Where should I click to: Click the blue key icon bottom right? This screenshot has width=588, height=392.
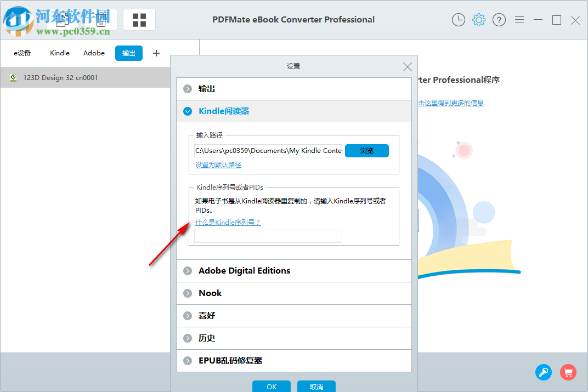tap(544, 372)
